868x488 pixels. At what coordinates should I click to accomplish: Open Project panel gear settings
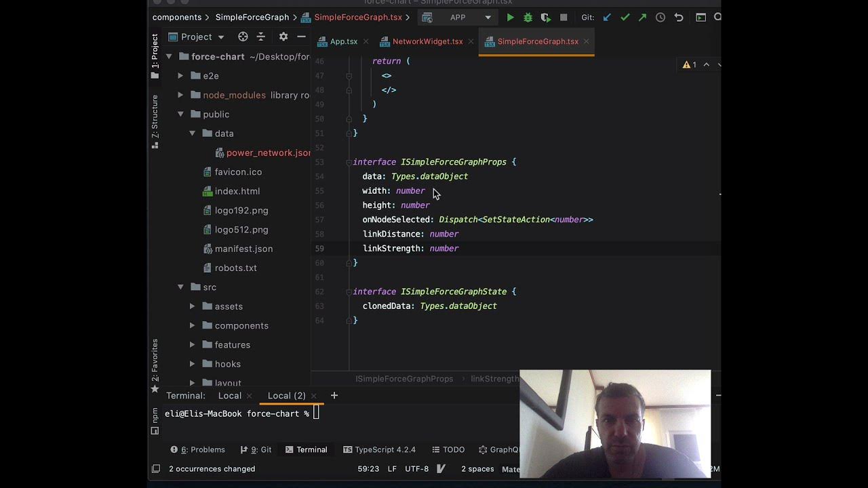point(283,37)
